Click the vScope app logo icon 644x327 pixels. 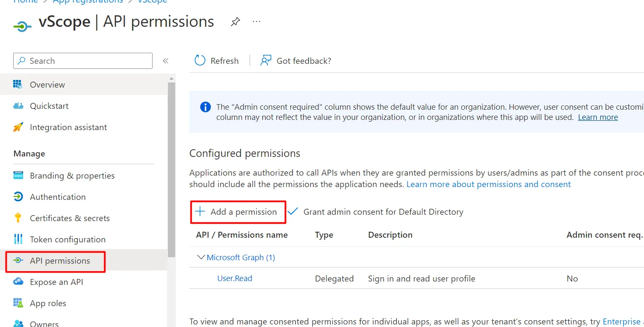[x=23, y=27]
